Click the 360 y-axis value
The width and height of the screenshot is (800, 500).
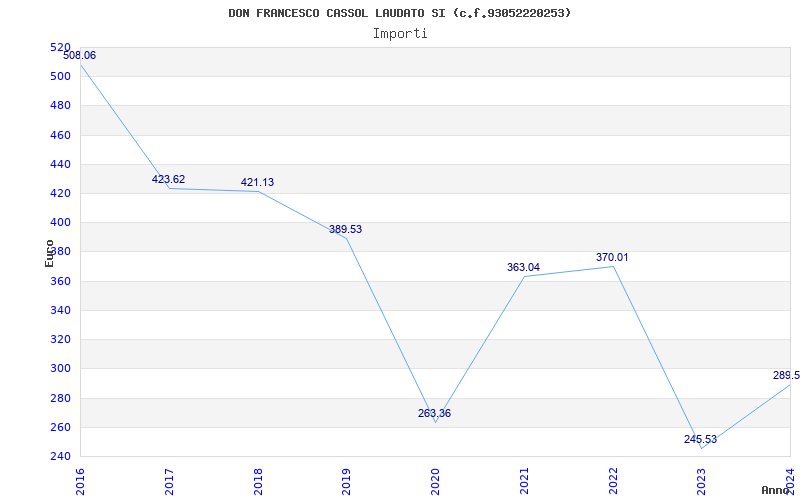(x=60, y=281)
